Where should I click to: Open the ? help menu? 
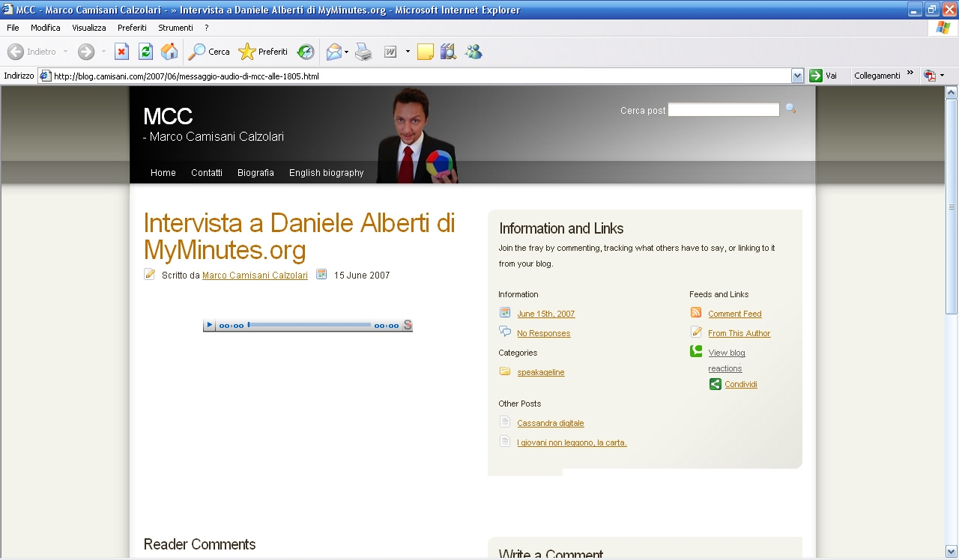coord(206,28)
